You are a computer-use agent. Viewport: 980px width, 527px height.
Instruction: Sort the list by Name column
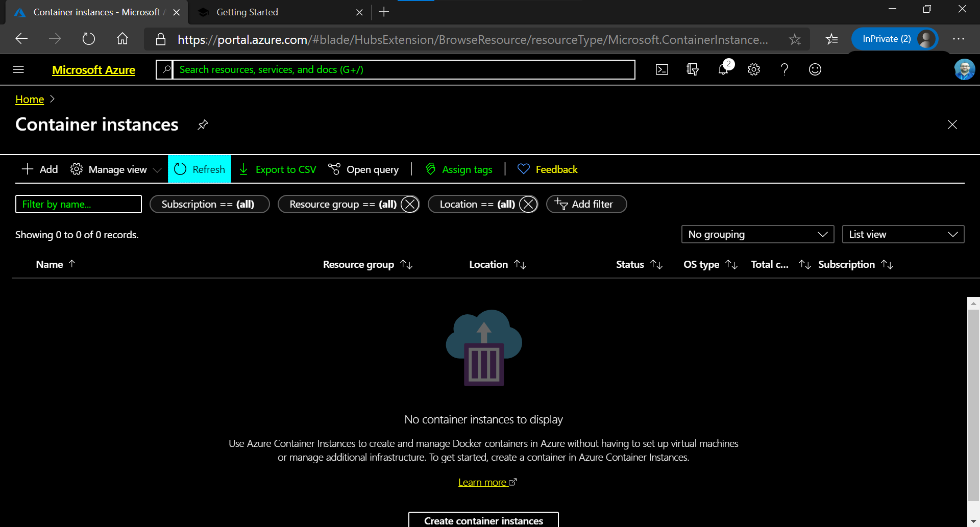(x=50, y=264)
